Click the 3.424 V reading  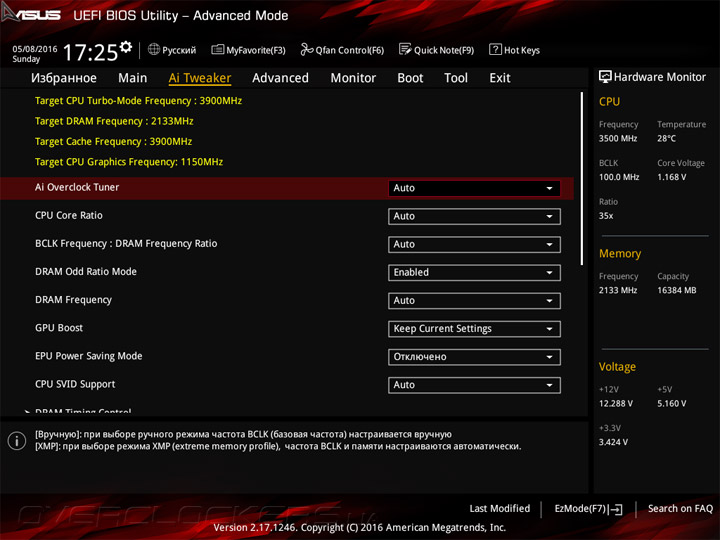(x=613, y=442)
